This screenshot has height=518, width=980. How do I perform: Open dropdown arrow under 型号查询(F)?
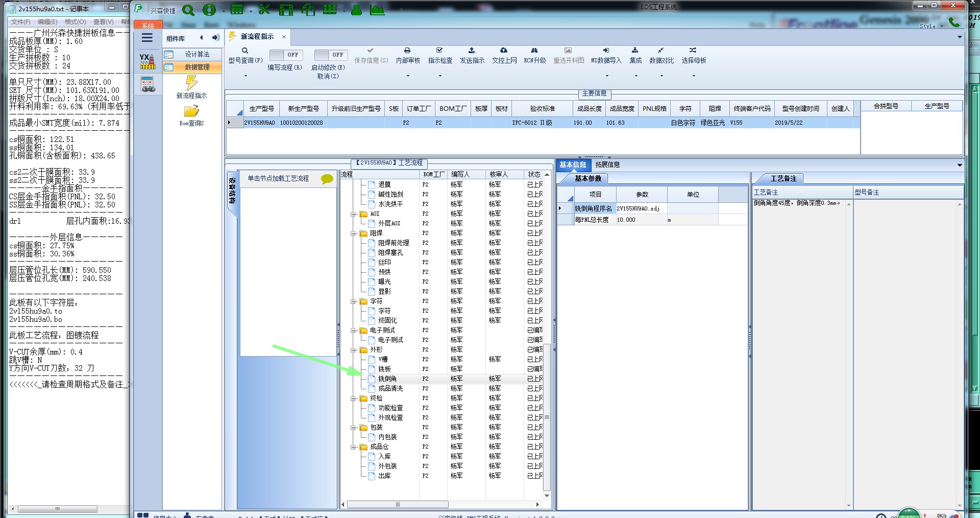click(246, 76)
